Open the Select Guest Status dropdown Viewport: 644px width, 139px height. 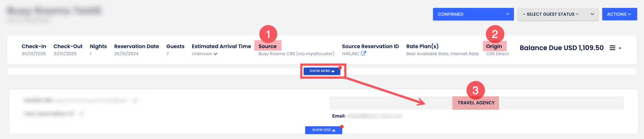tap(558, 14)
